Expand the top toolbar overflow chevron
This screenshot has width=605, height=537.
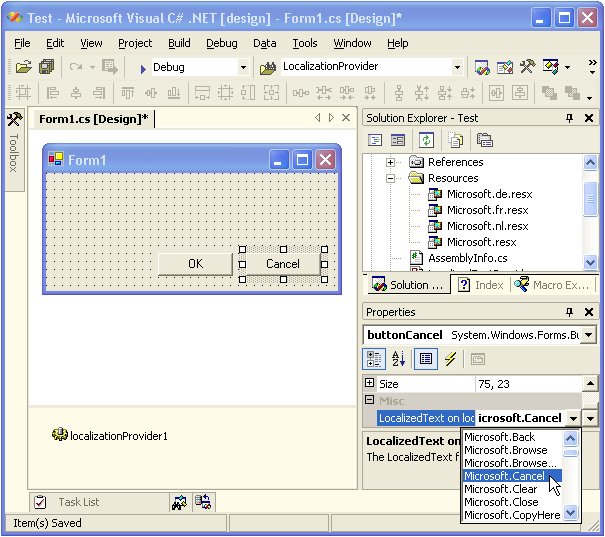[x=592, y=63]
